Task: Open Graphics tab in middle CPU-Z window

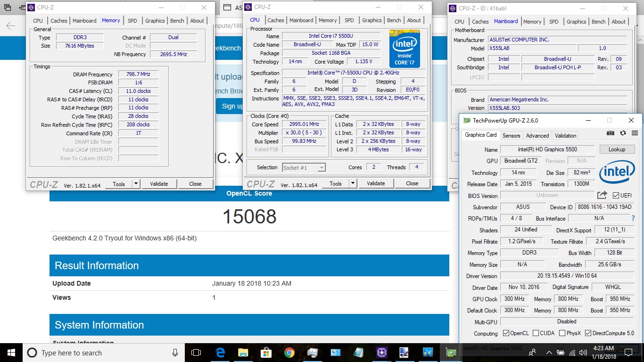Action: pyautogui.click(x=372, y=20)
